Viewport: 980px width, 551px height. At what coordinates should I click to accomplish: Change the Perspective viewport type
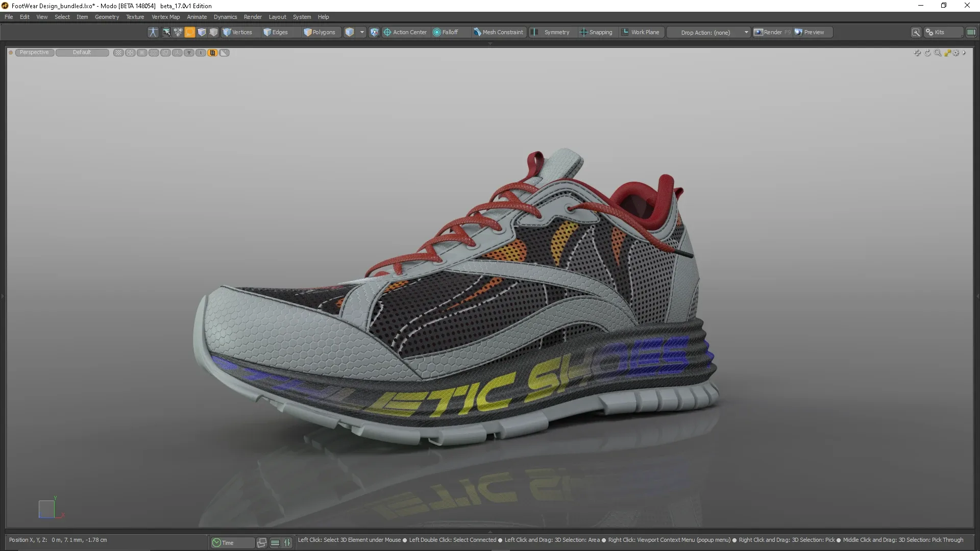(x=34, y=53)
